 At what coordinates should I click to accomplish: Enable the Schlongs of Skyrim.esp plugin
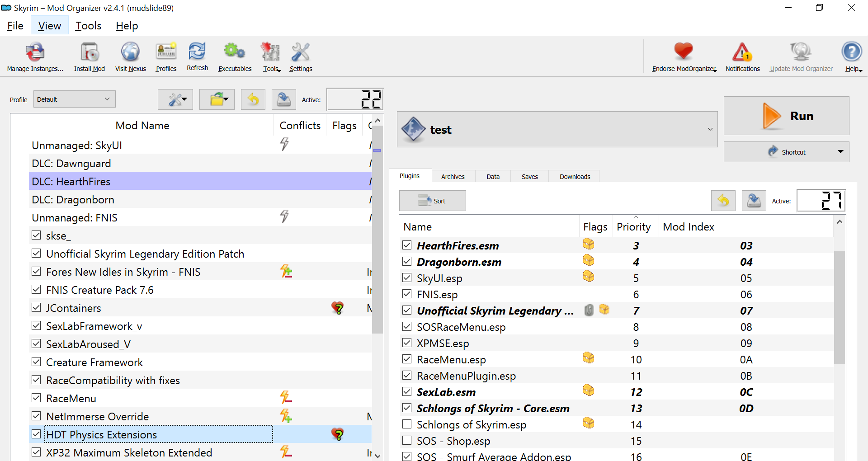pyautogui.click(x=407, y=424)
